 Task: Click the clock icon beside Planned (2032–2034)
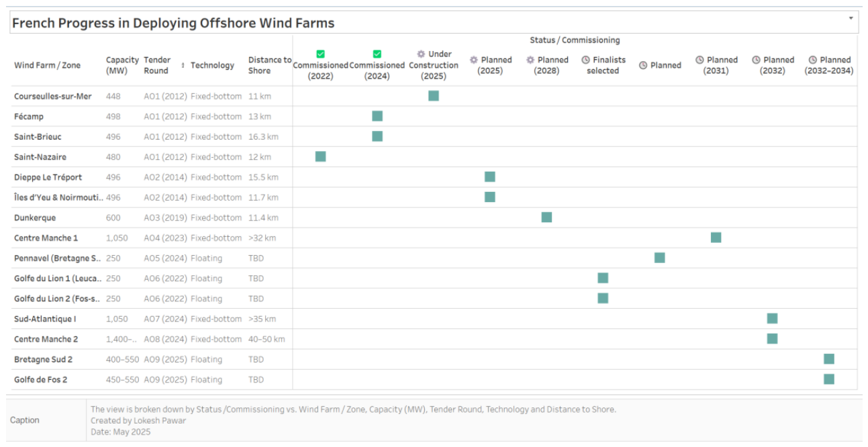pos(813,60)
